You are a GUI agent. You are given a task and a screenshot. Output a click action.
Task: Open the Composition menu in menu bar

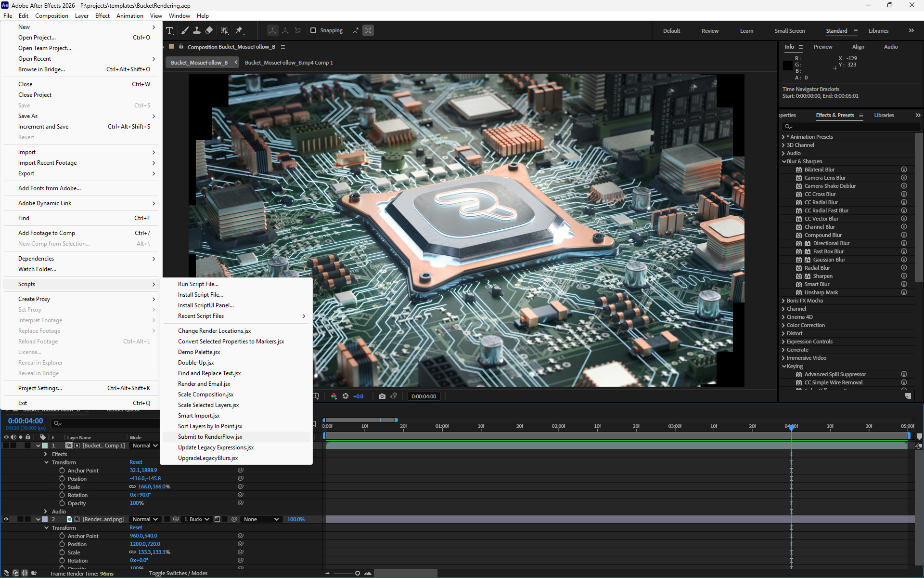click(x=51, y=15)
